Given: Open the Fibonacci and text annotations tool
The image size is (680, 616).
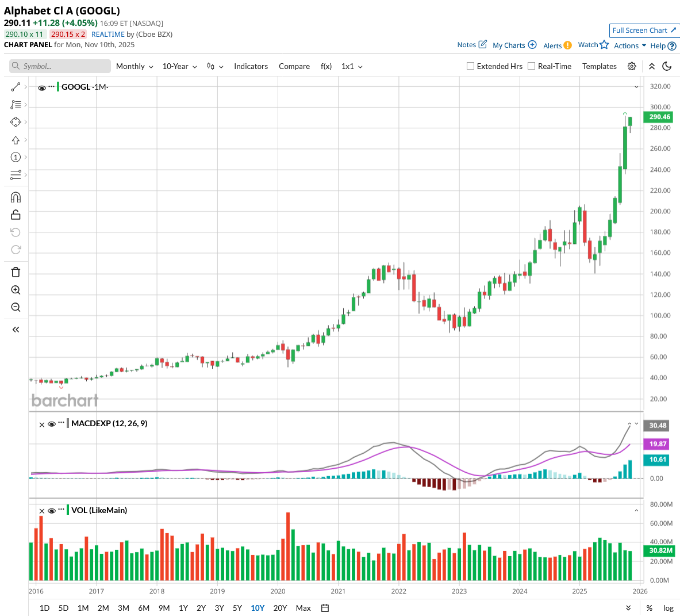Looking at the screenshot, I should coord(16,105).
